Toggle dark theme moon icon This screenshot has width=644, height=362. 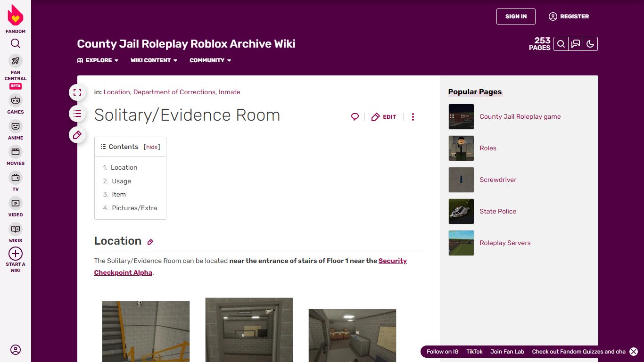590,44
